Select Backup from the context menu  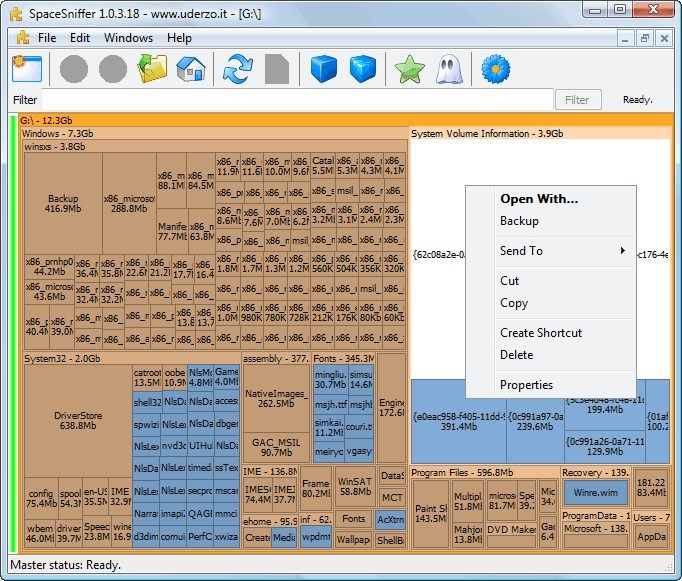(x=519, y=220)
